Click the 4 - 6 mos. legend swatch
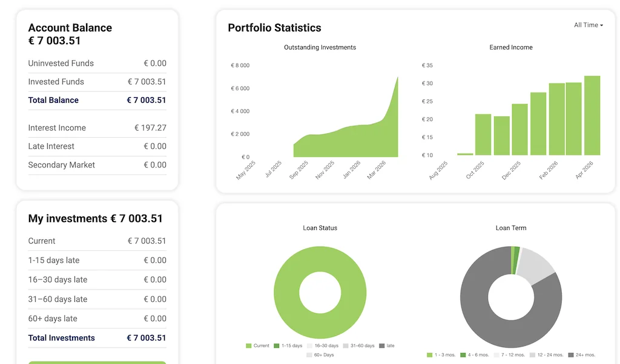Screen dimensions: 620x364 pyautogui.click(x=463, y=355)
